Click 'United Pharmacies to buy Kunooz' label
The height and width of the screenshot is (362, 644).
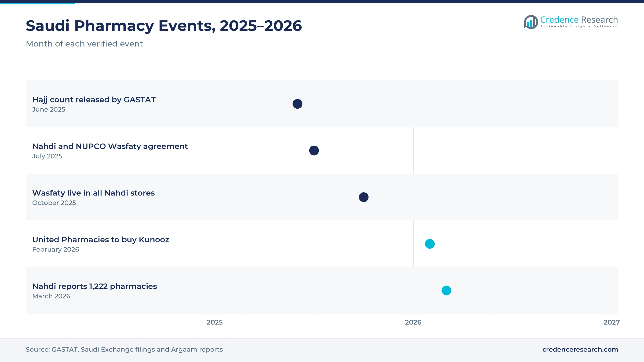coord(101,240)
